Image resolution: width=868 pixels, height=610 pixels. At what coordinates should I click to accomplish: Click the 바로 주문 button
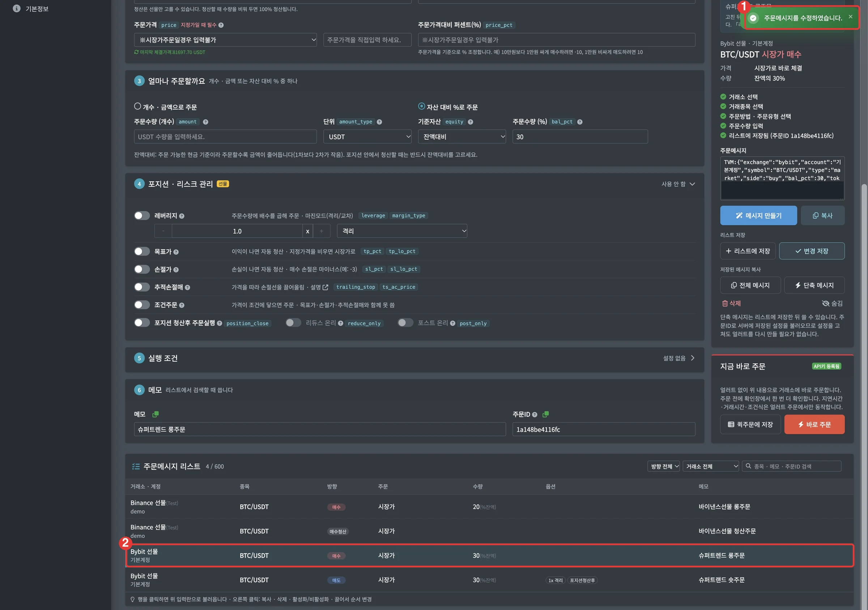814,425
